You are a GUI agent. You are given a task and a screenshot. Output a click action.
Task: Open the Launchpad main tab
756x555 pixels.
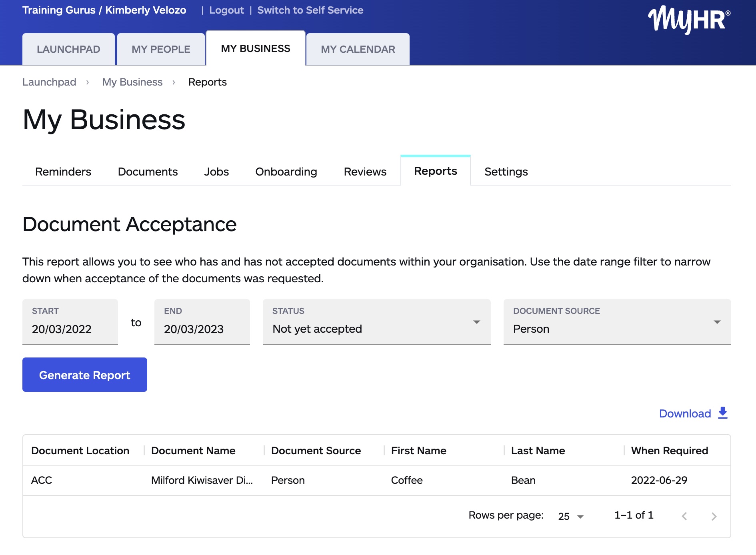click(x=68, y=49)
